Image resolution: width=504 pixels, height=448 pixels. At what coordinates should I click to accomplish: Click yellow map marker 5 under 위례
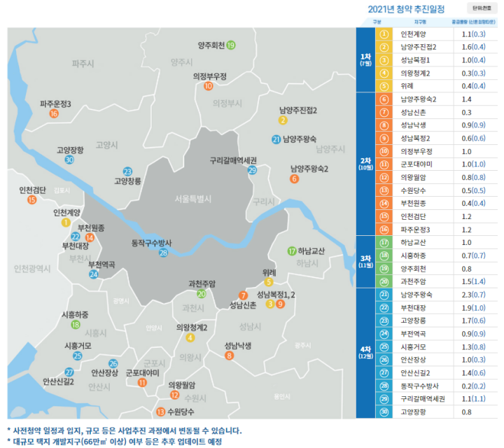(x=269, y=282)
